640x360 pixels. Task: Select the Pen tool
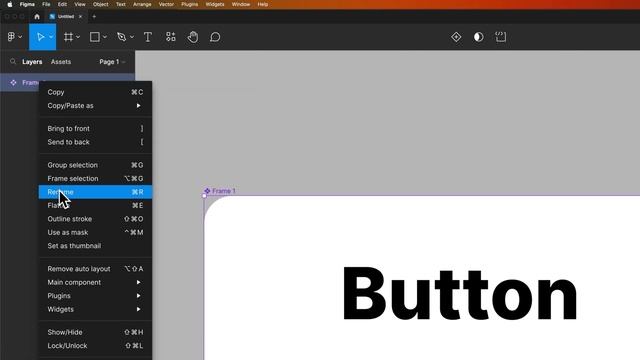pos(122,37)
